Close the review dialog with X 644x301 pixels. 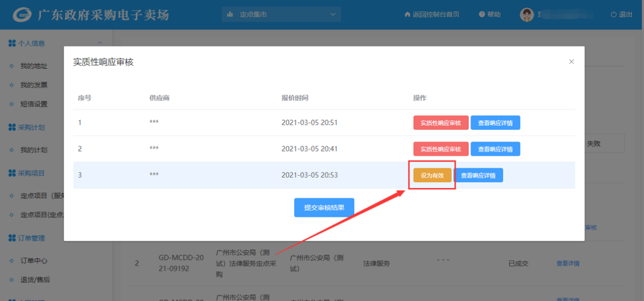(571, 62)
